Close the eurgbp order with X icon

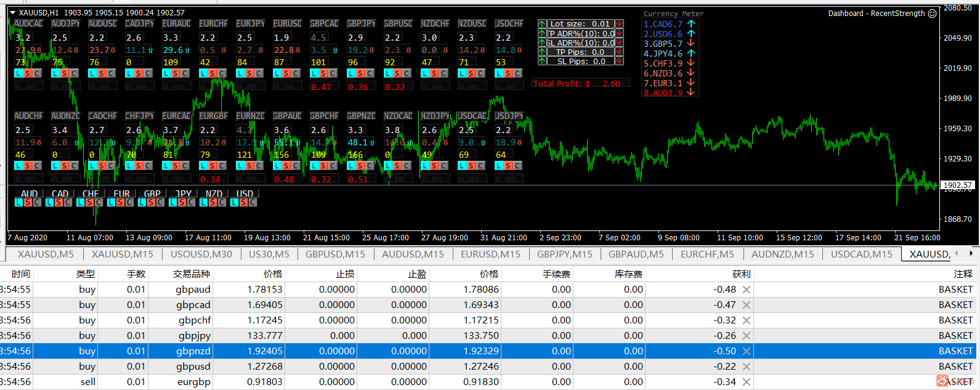point(747,382)
